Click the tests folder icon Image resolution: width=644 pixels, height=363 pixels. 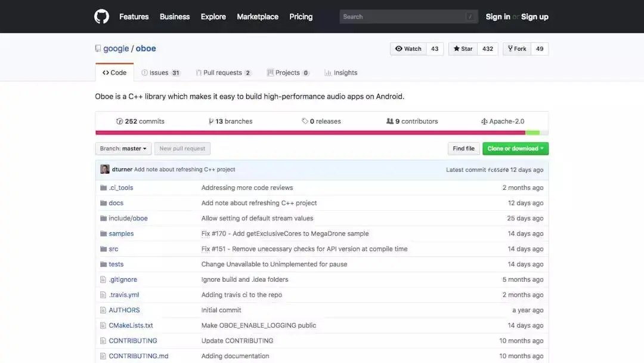103,264
